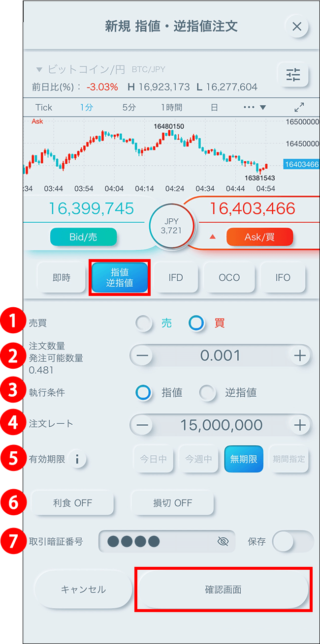Decrease 注文レート with minus button
Viewport: 320px width, 644px height.
[142, 425]
